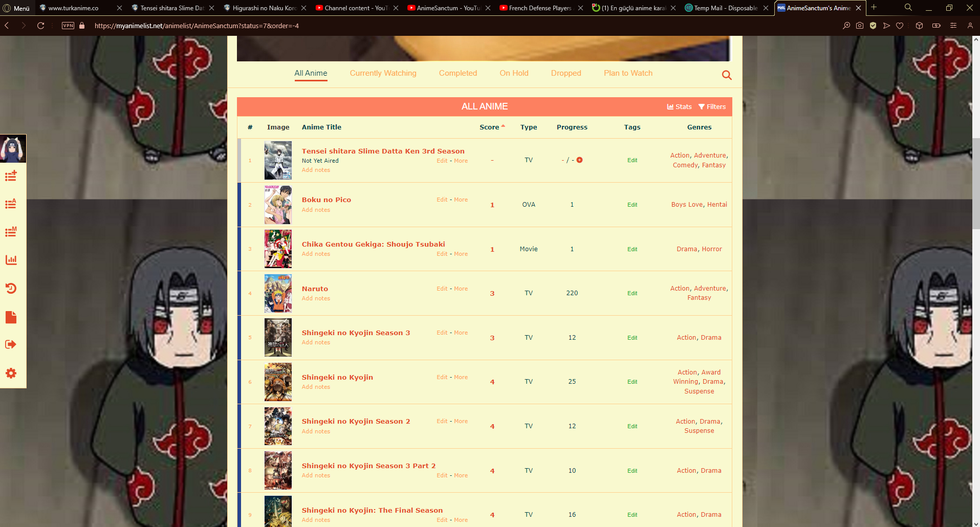Select the Completed list tab
Viewport: 980px width, 527px height.
click(458, 73)
